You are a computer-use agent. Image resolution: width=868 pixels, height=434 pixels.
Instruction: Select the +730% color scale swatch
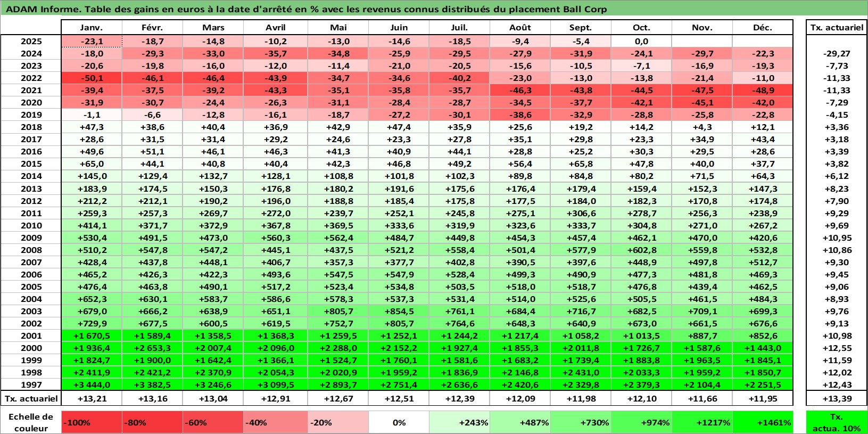581,422
